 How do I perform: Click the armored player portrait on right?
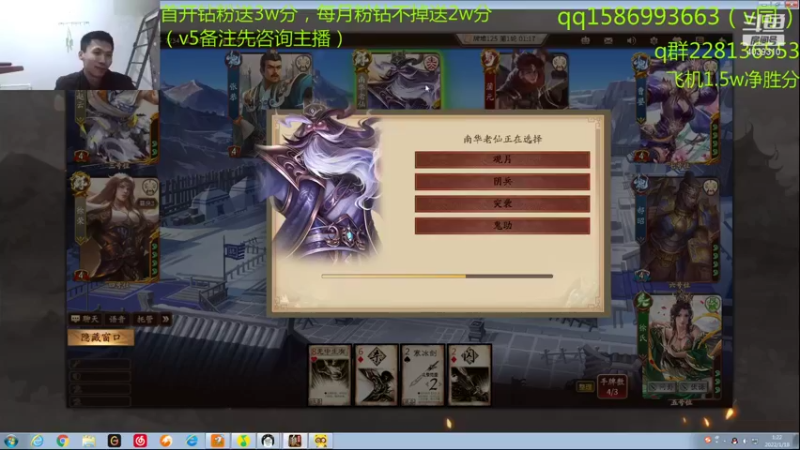pyautogui.click(x=679, y=230)
